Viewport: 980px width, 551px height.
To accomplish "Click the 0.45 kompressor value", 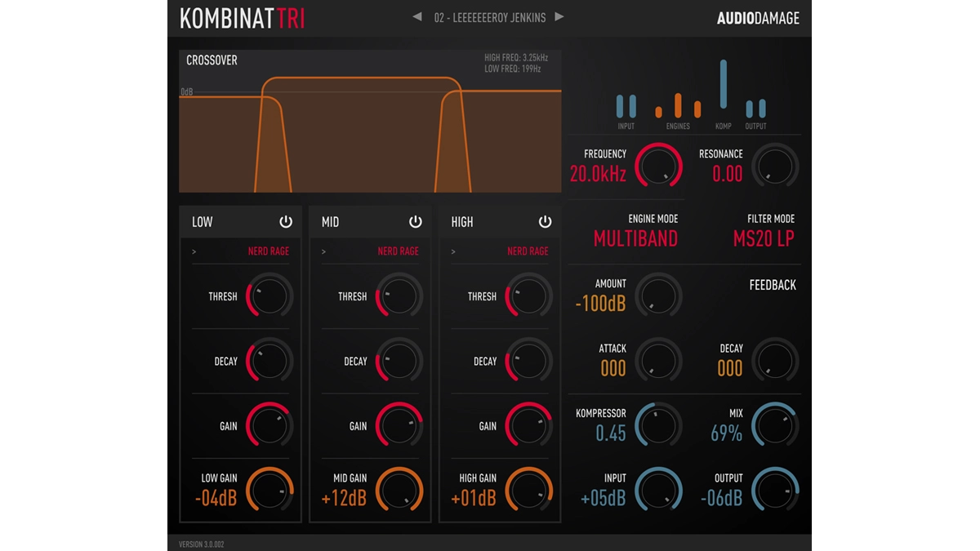I will click(x=611, y=433).
